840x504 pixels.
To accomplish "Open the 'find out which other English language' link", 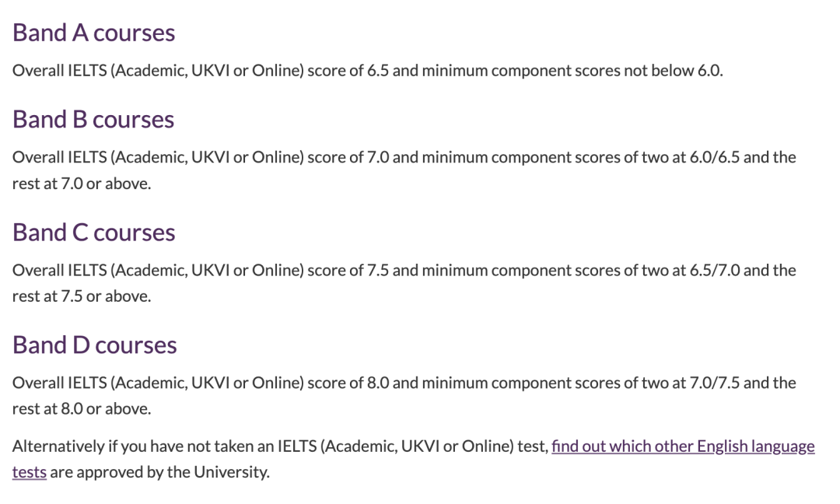I will pos(683,446).
